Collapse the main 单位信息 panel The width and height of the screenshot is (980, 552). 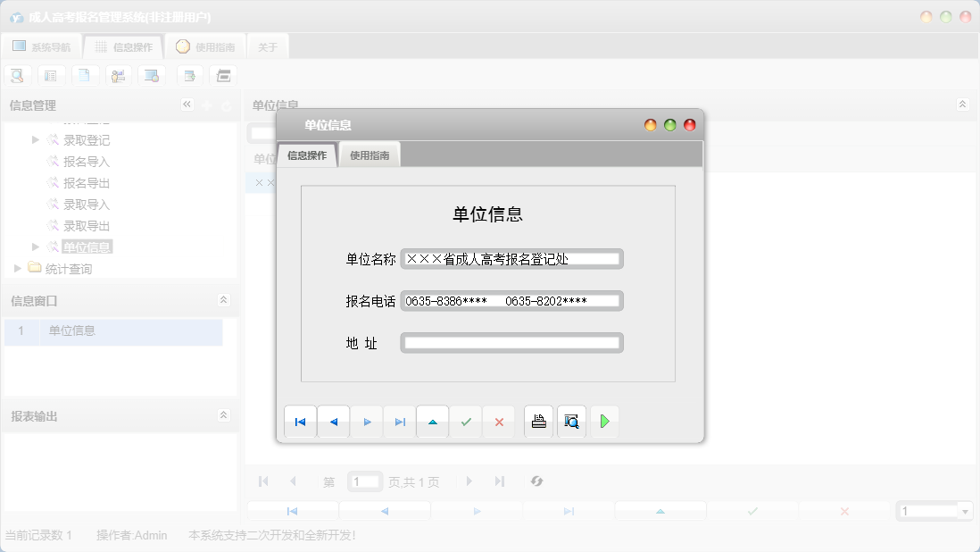click(x=962, y=105)
